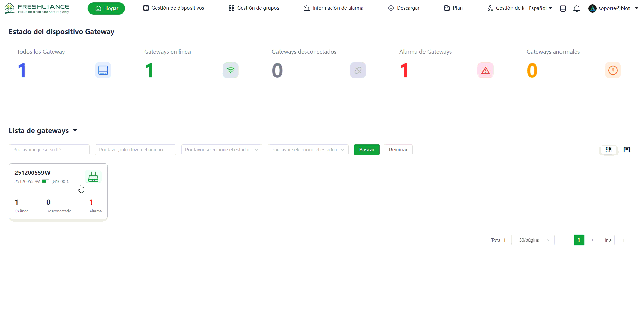Switch to grid card view
Screen dimensions: 644x314
(x=608, y=150)
